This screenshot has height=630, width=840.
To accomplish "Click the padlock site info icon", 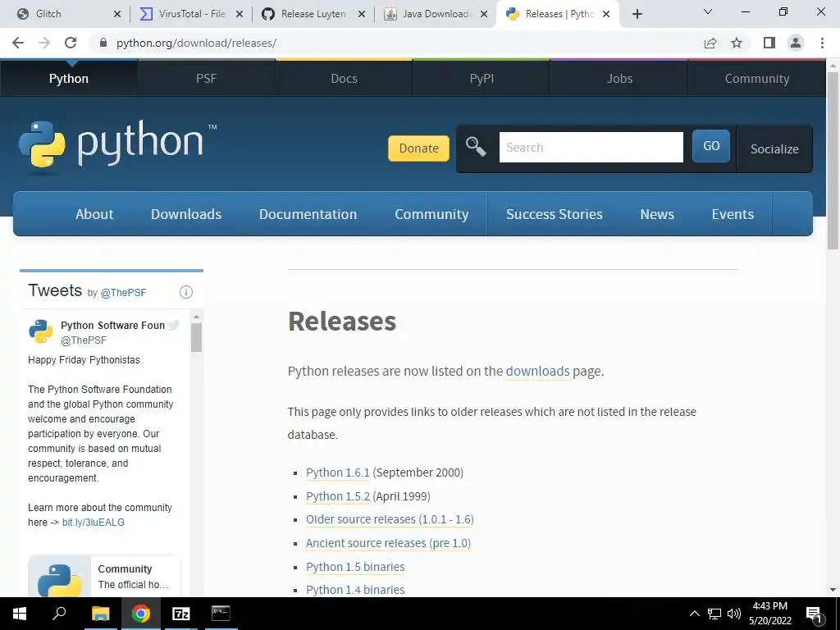I will (103, 43).
